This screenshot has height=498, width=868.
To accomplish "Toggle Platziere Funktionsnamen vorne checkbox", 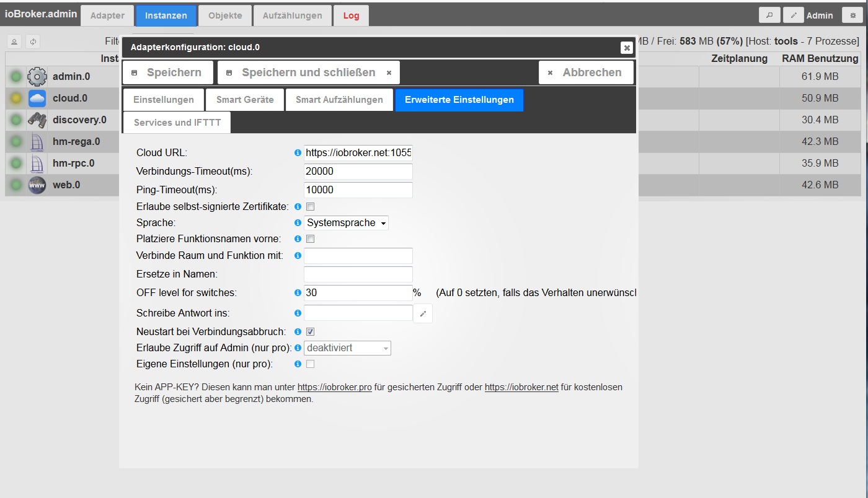I will click(311, 239).
